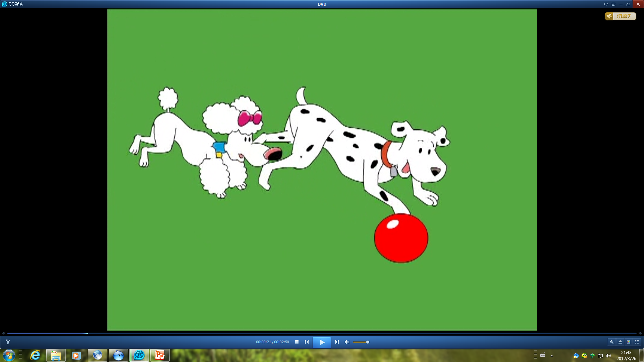Open the blue messenger tray icon with clock
Screen dimensions: 644x362
pos(576,356)
